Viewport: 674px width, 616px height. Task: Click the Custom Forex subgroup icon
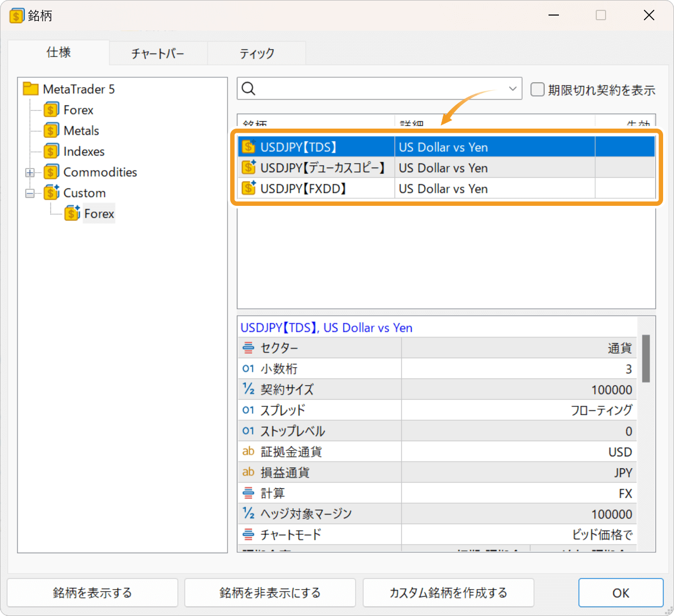coord(72,213)
